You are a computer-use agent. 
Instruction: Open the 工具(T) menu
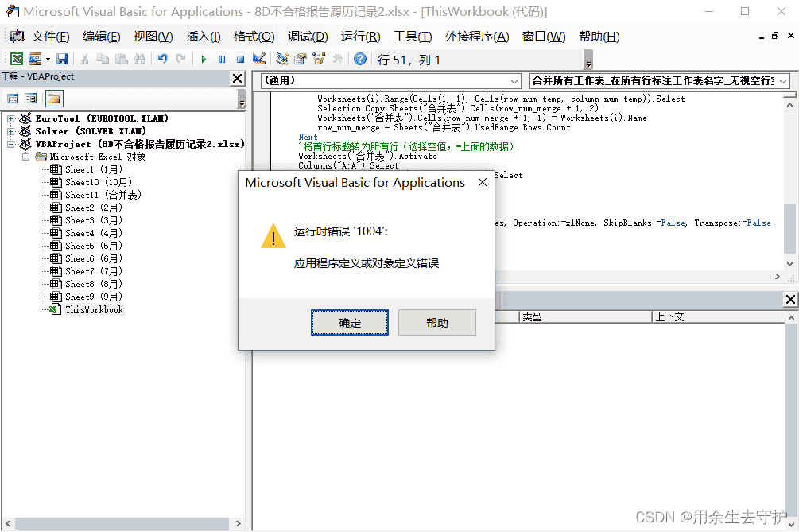[413, 37]
